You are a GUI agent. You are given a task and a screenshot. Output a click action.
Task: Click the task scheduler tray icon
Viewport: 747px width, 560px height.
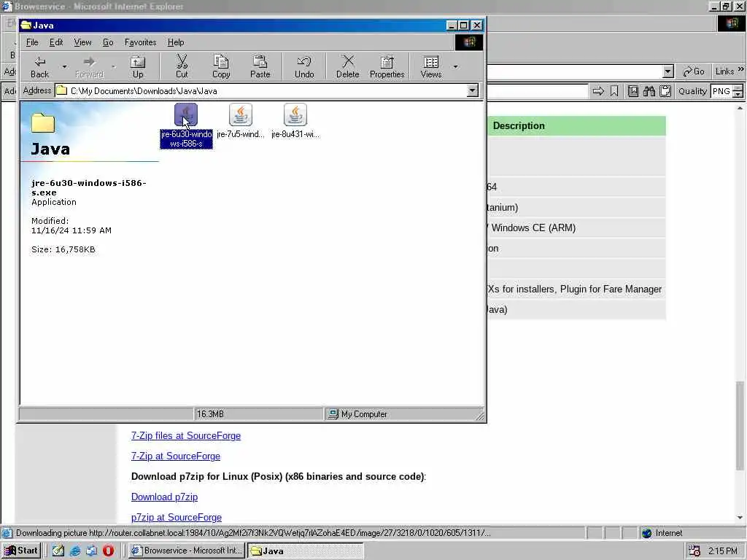click(x=694, y=551)
